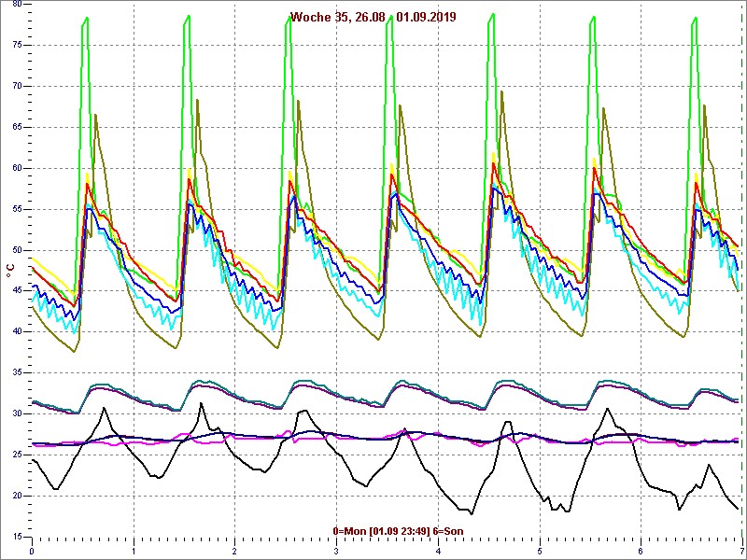This screenshot has width=747, height=560.
Task: Click the y-axis label 45
Action: [x=16, y=291]
